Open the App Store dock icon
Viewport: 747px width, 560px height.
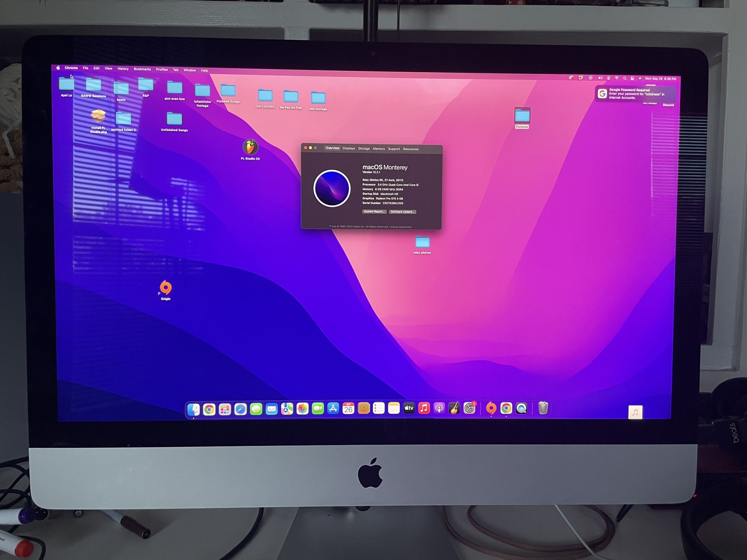[333, 409]
